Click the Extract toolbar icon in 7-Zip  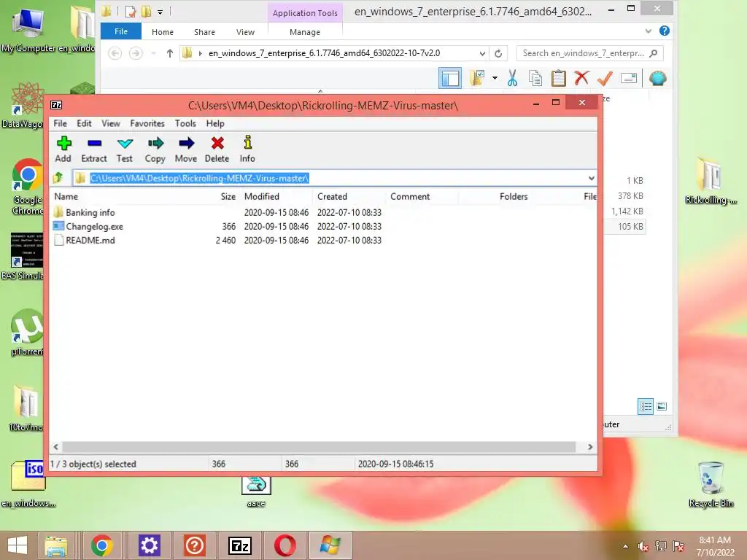coord(94,149)
